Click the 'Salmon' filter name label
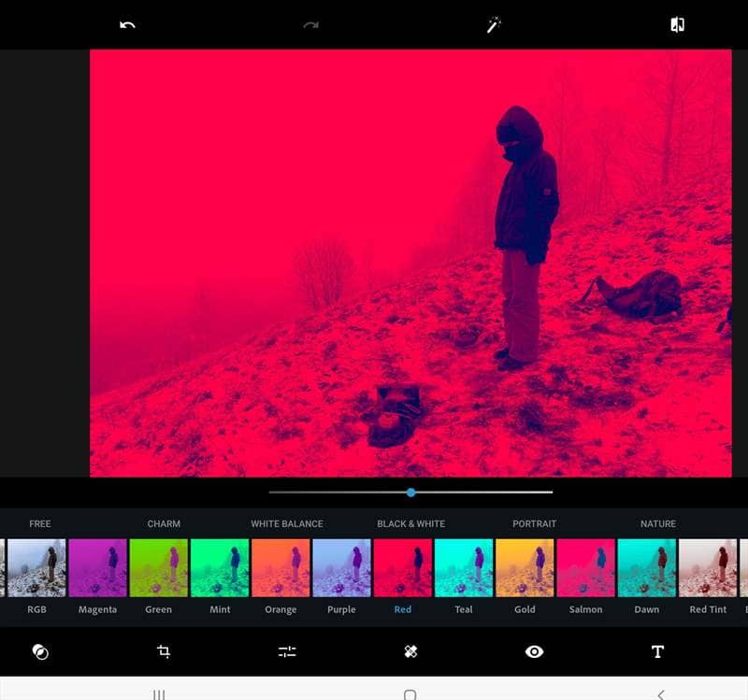 coord(586,609)
